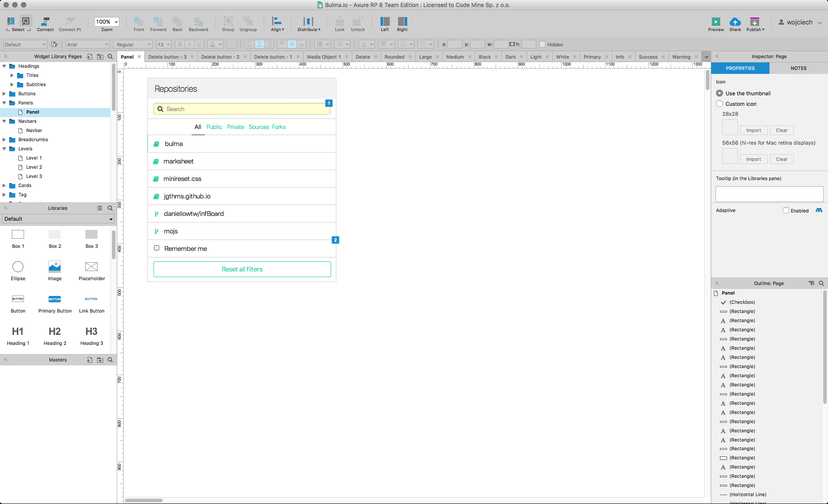This screenshot has width=828, height=504.
Task: Toggle the Right pane visibility icon
Action: (x=402, y=21)
